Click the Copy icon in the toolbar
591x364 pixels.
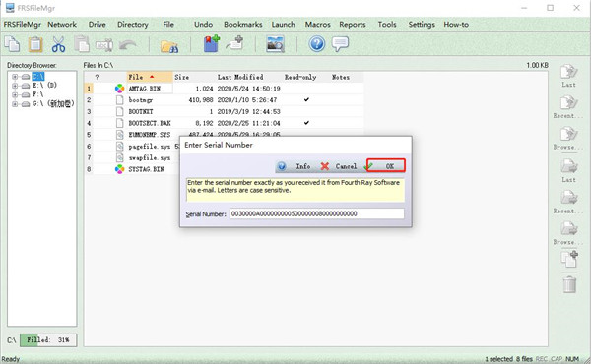click(x=12, y=43)
